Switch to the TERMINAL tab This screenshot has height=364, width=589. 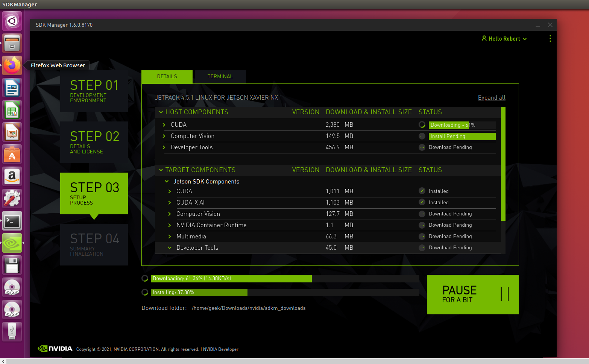click(220, 77)
